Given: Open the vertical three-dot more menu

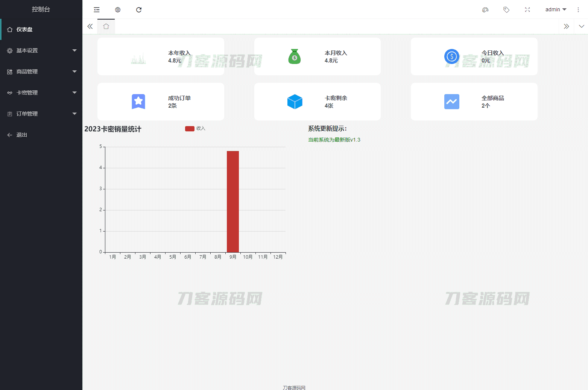Looking at the screenshot, I should 578,10.
